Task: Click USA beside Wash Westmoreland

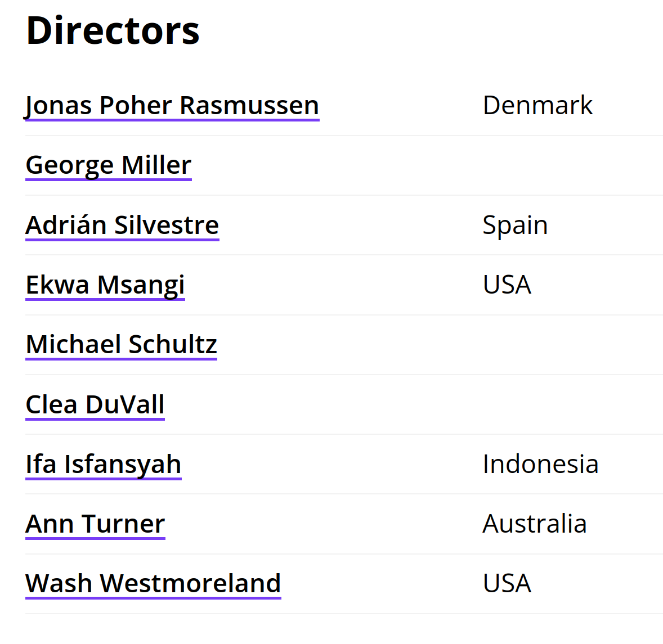Action: point(507,584)
